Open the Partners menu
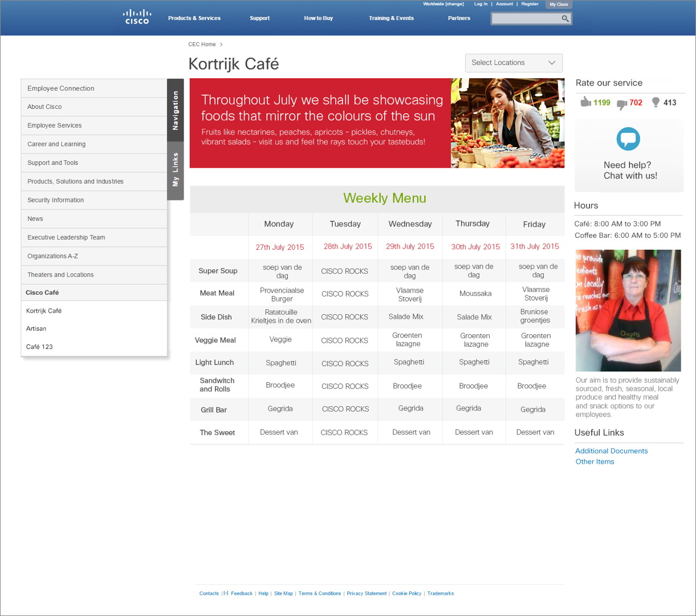The image size is (696, 616). [459, 18]
